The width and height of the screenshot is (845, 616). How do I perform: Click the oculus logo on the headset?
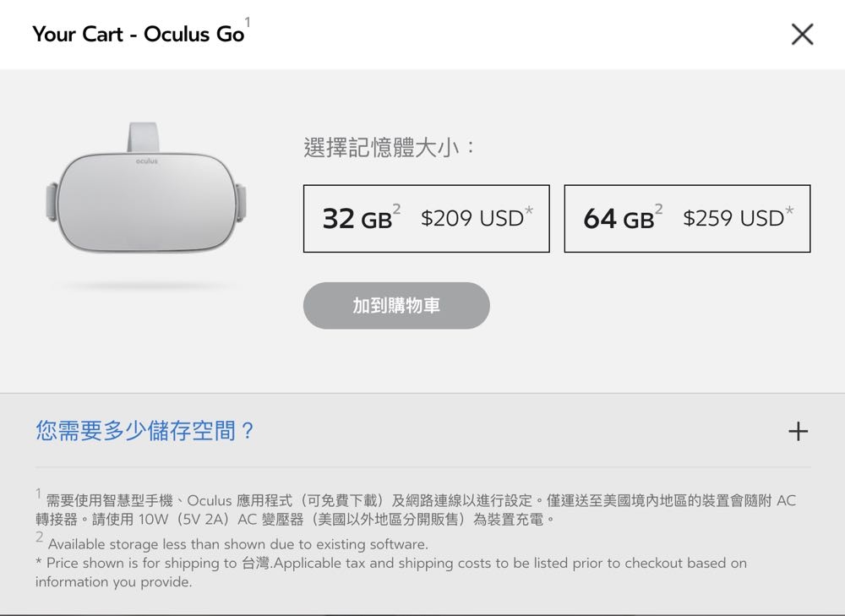coord(147,161)
